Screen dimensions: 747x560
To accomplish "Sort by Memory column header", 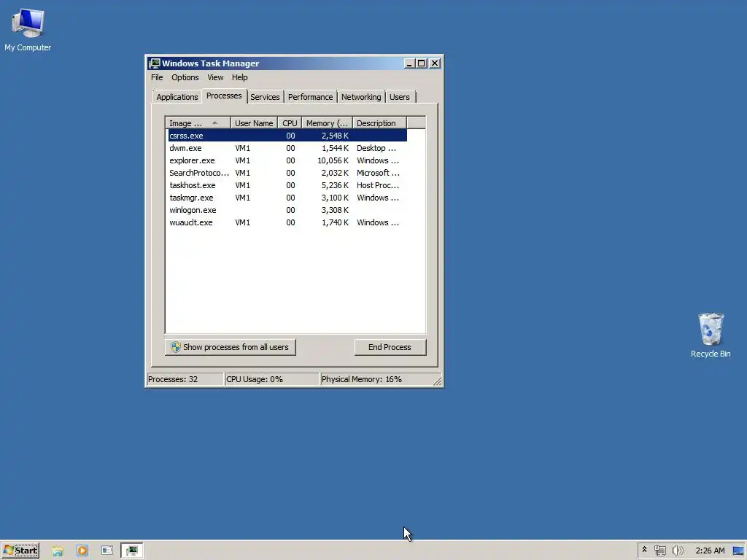I will point(328,122).
